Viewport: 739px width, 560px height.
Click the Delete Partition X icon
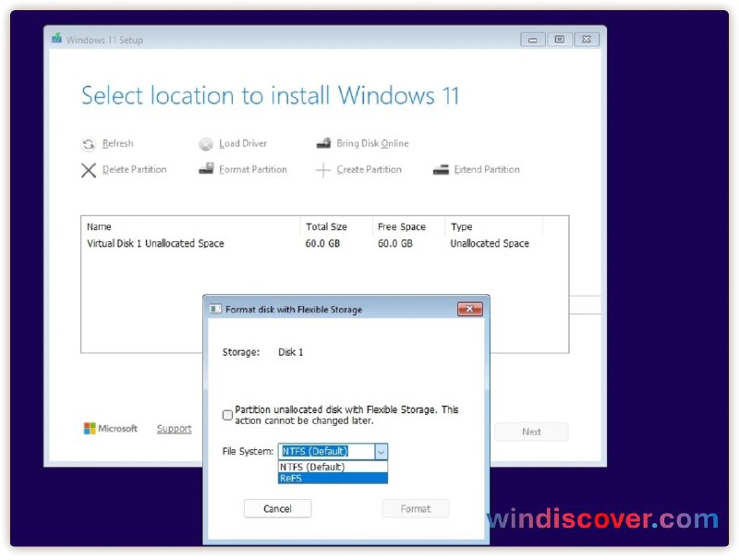click(x=89, y=170)
